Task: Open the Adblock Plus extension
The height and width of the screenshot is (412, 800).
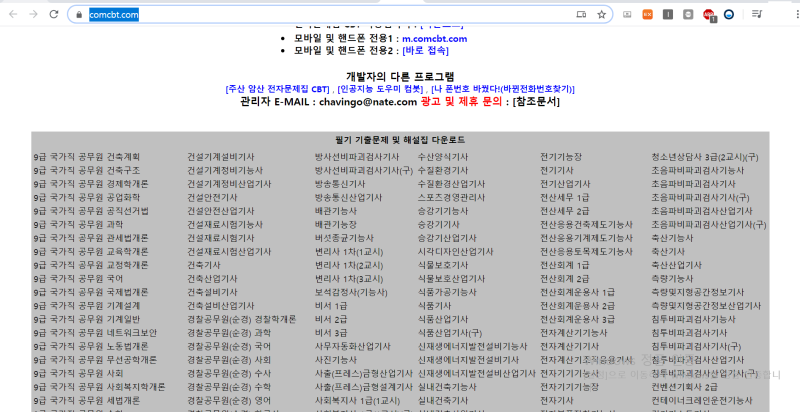Action: (709, 15)
